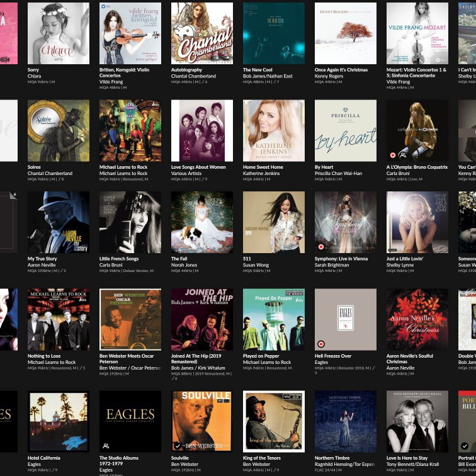The height and width of the screenshot is (476, 476).
Task: Open the Vilde Frang Mozart album cover
Action: [417, 33]
